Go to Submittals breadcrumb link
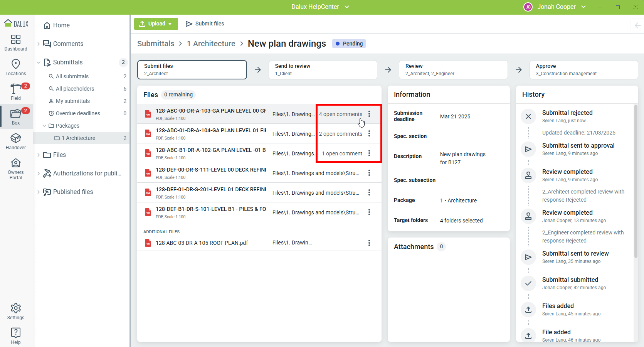Image resolution: width=644 pixels, height=347 pixels. [x=156, y=44]
